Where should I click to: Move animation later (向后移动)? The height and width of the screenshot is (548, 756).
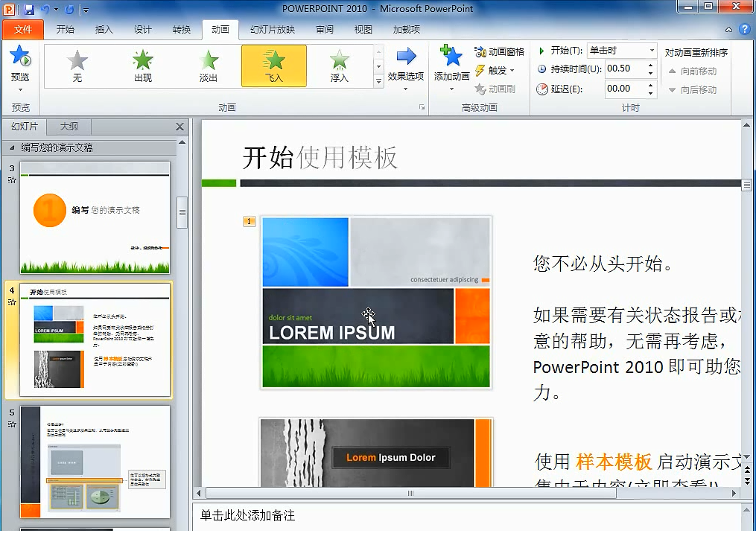coord(693,89)
